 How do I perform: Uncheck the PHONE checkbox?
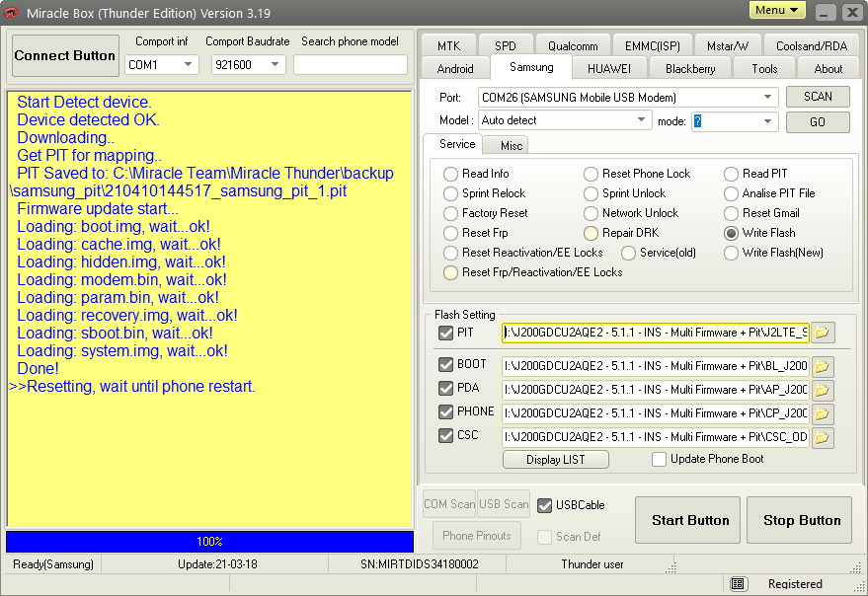445,412
